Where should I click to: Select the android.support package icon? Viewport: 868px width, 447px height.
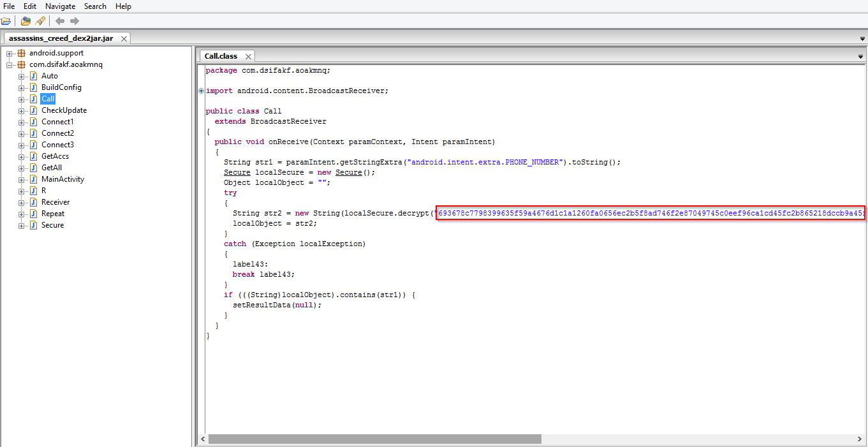(x=22, y=53)
